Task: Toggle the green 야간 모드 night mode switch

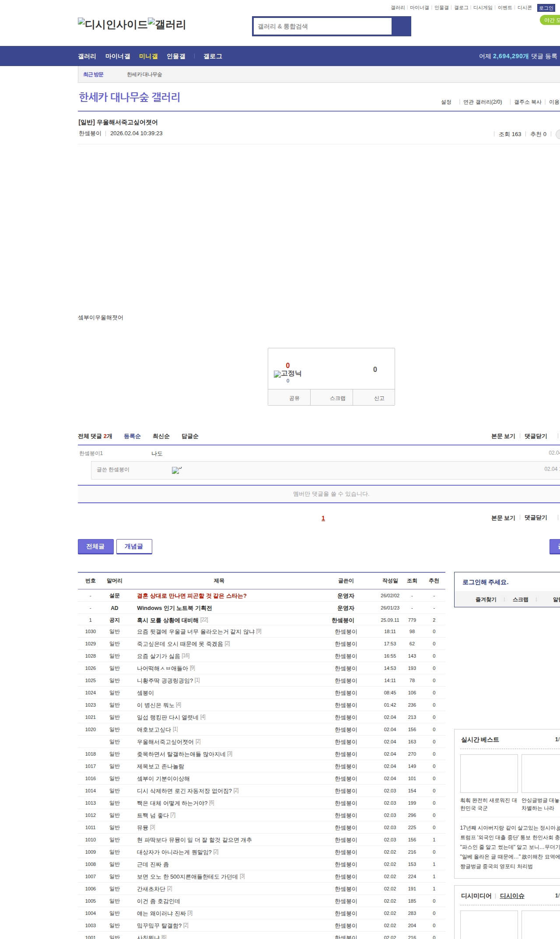Action: pyautogui.click(x=551, y=20)
